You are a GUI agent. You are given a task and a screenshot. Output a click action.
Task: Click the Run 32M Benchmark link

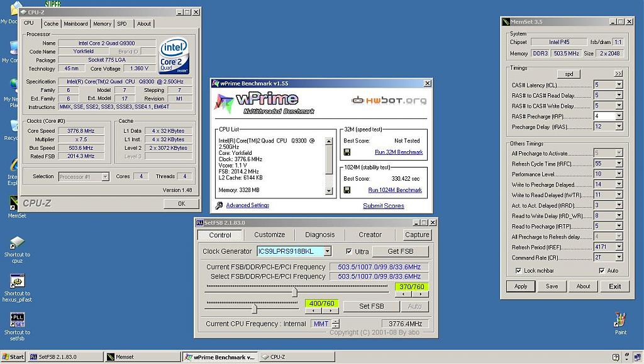(399, 152)
